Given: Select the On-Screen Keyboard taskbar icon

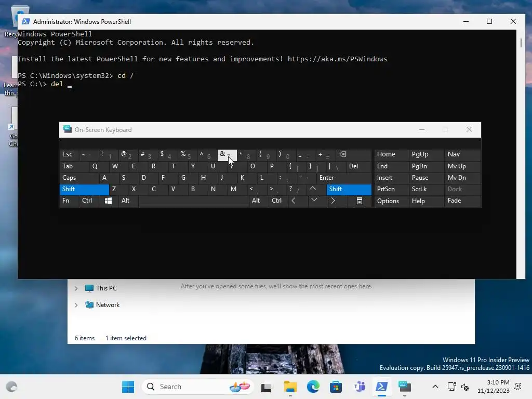Looking at the screenshot, I should pyautogui.click(x=405, y=387).
